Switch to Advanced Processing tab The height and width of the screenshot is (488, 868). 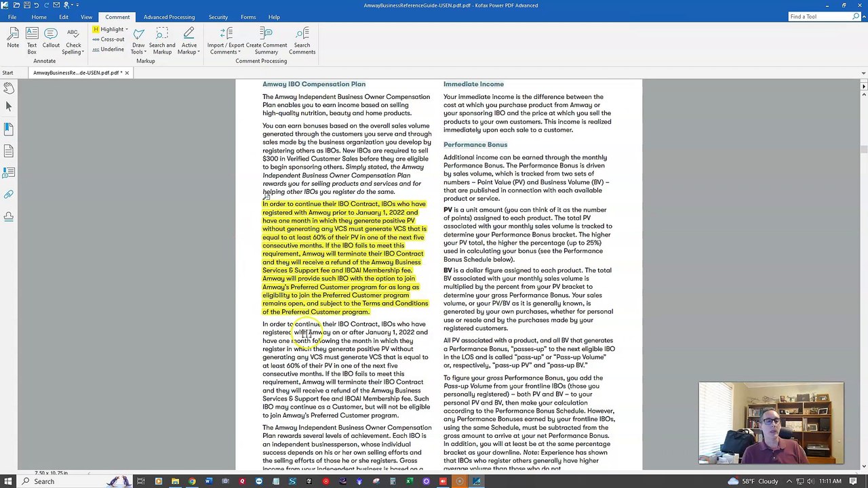(x=169, y=17)
